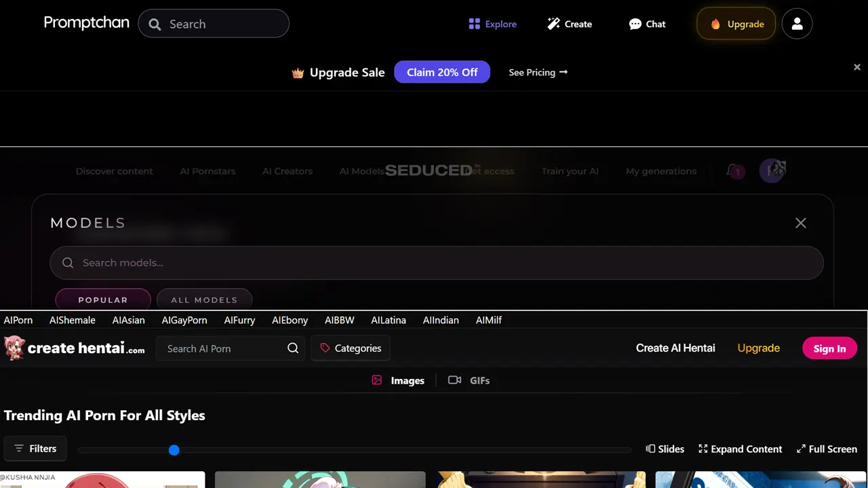Click the Search models field

pos(437,263)
